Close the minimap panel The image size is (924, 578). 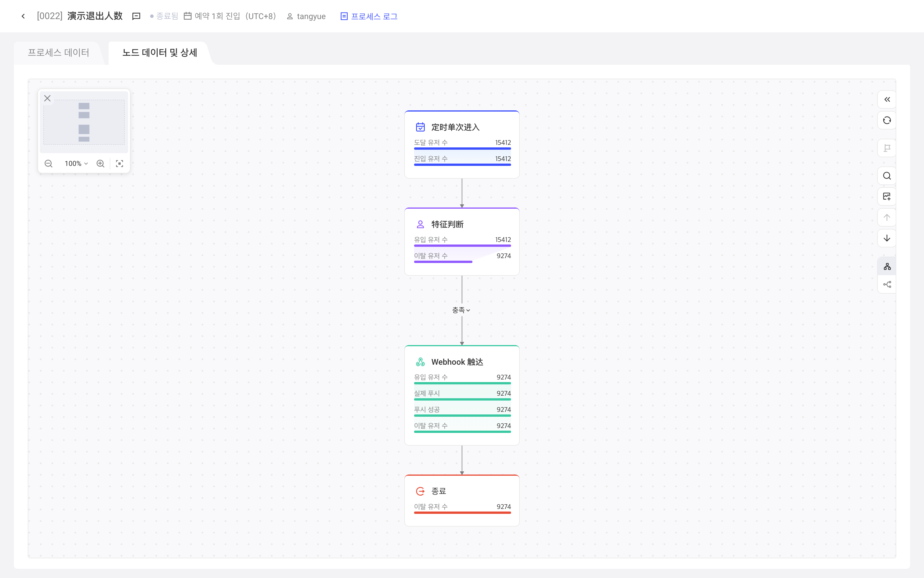(47, 98)
